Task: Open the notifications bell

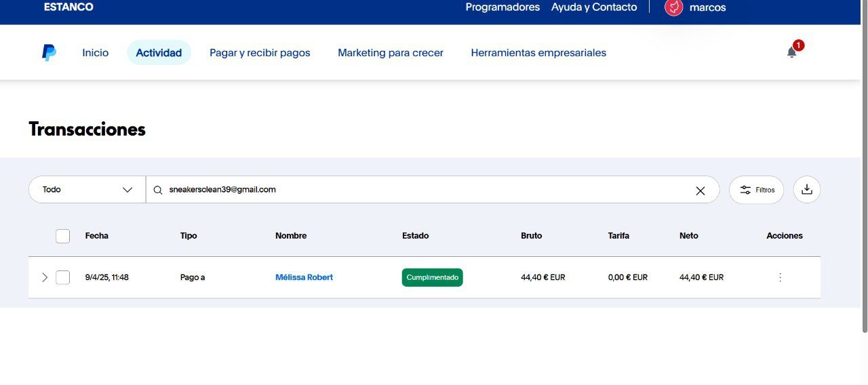Action: pyautogui.click(x=791, y=52)
